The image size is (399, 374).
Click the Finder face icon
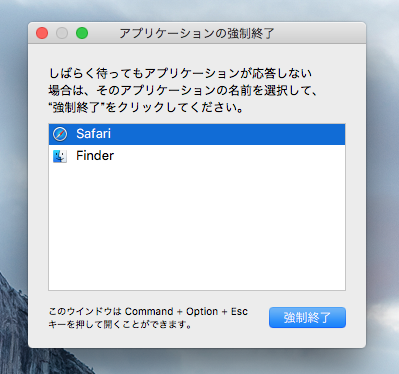coord(60,156)
